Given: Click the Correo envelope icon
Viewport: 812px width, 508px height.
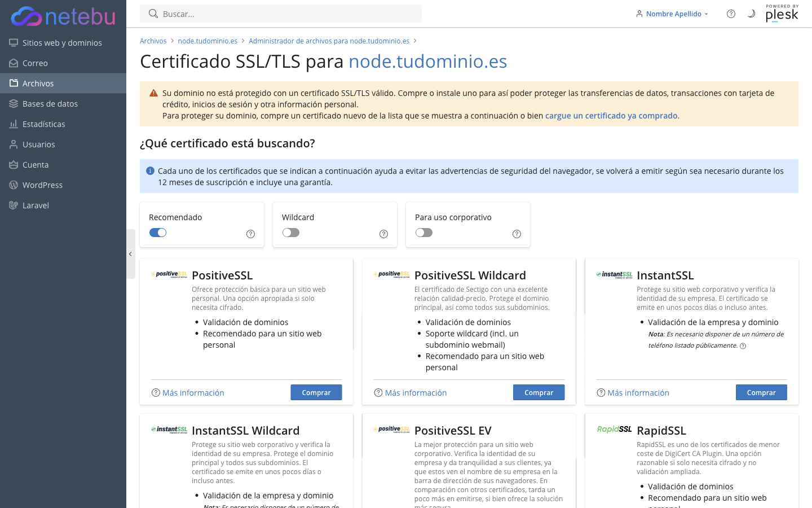Looking at the screenshot, I should coord(14,63).
